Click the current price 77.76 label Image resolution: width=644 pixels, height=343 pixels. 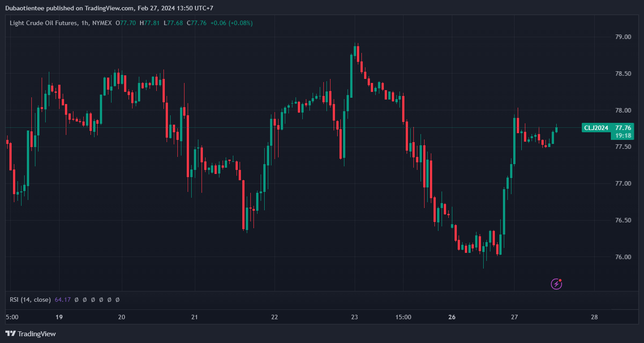coord(623,128)
